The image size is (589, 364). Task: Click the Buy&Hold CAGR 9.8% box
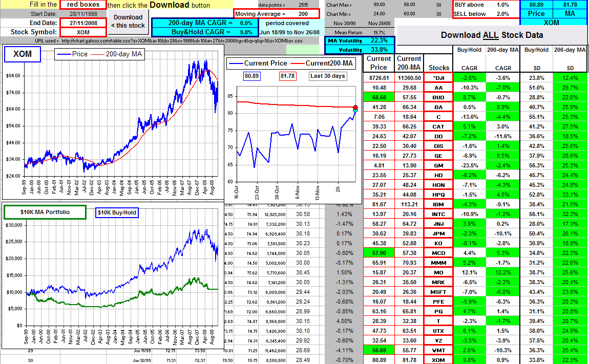pos(205,32)
